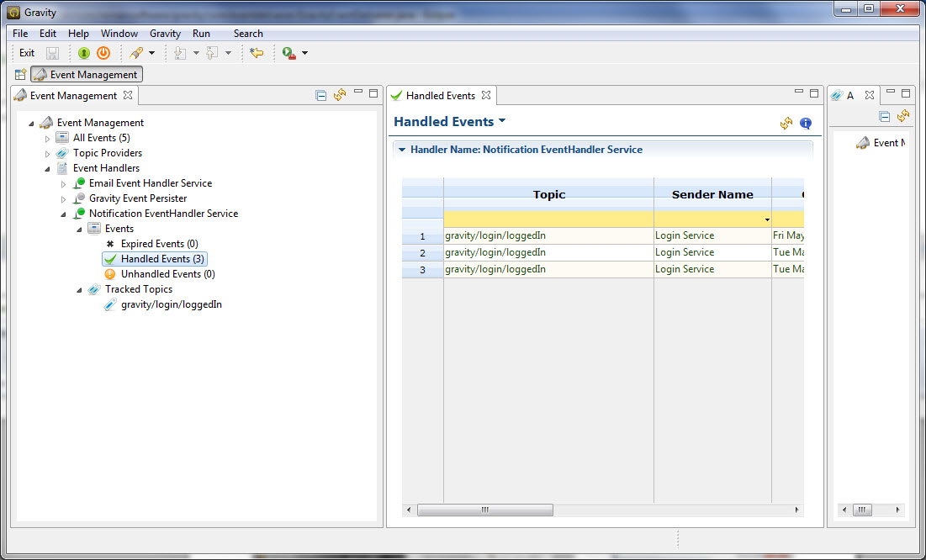
Task: Switch to the Handled Events tab
Action: (x=440, y=96)
